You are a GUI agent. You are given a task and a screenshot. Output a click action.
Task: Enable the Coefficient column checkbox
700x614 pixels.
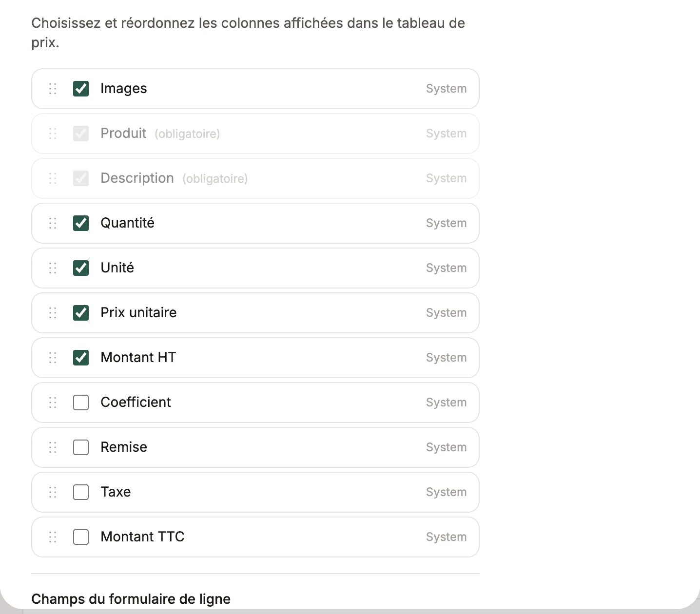81,403
